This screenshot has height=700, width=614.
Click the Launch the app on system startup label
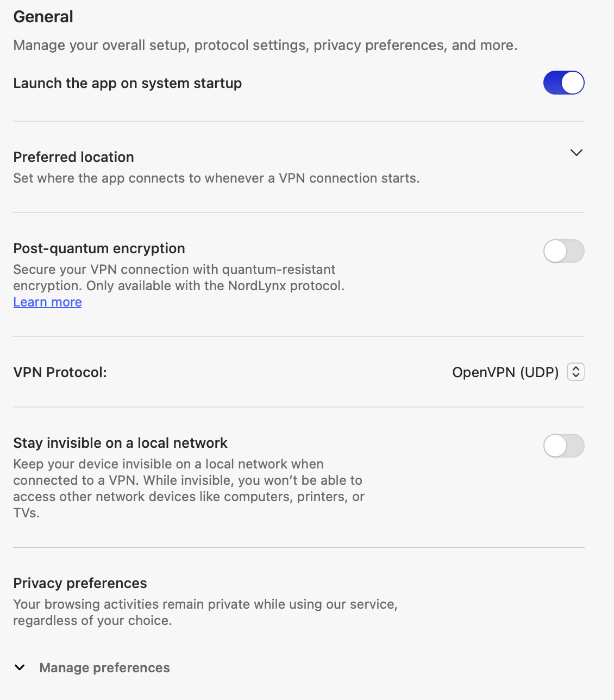point(127,83)
